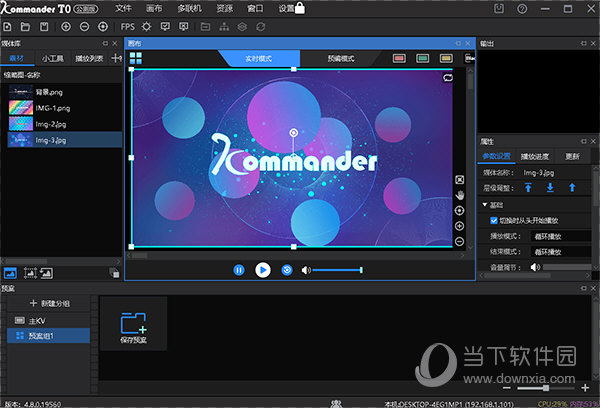Open the 多联机 menu
Image resolution: width=600 pixels, height=408 pixels.
(189, 8)
